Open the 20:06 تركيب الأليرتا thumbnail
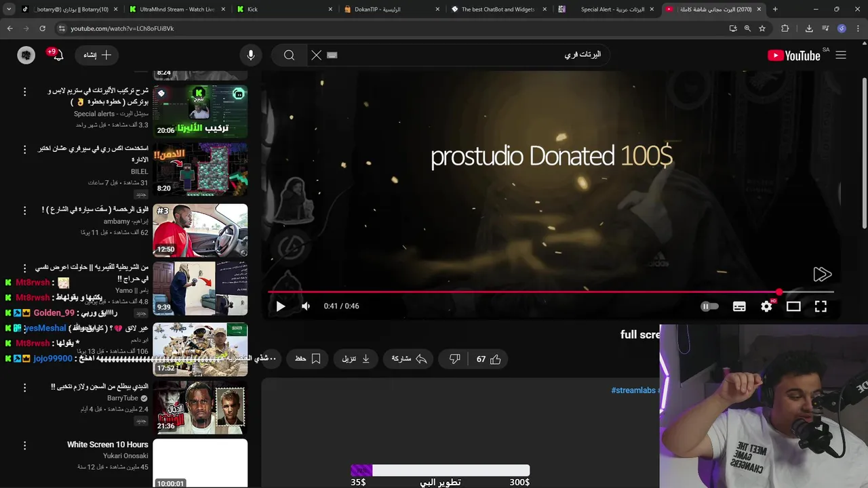The image size is (868, 488). point(200,111)
